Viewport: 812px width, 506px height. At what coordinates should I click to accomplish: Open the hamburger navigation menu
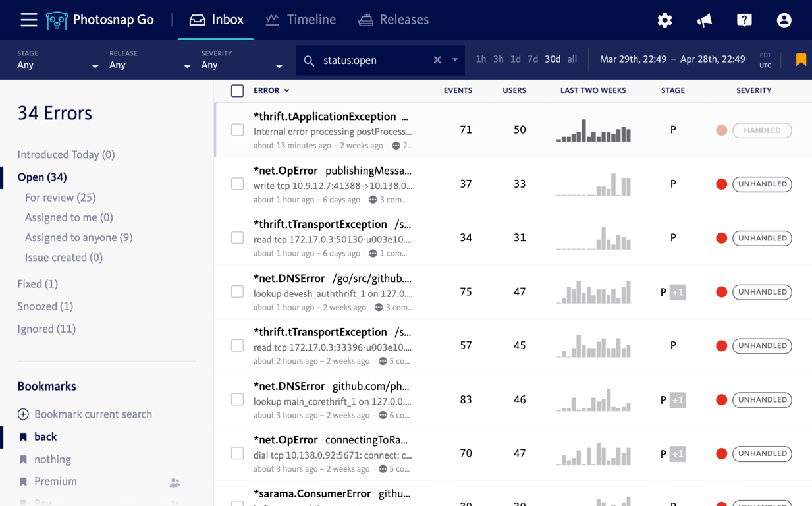click(28, 20)
